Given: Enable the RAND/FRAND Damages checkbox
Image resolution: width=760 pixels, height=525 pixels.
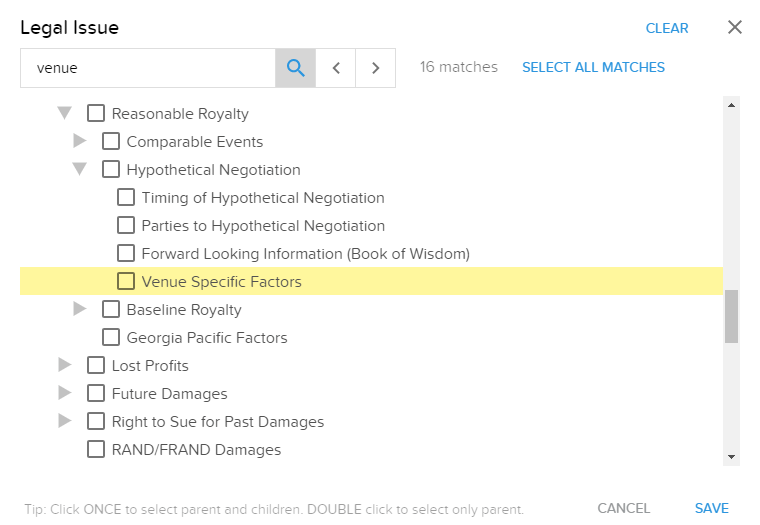Looking at the screenshot, I should click(x=96, y=449).
